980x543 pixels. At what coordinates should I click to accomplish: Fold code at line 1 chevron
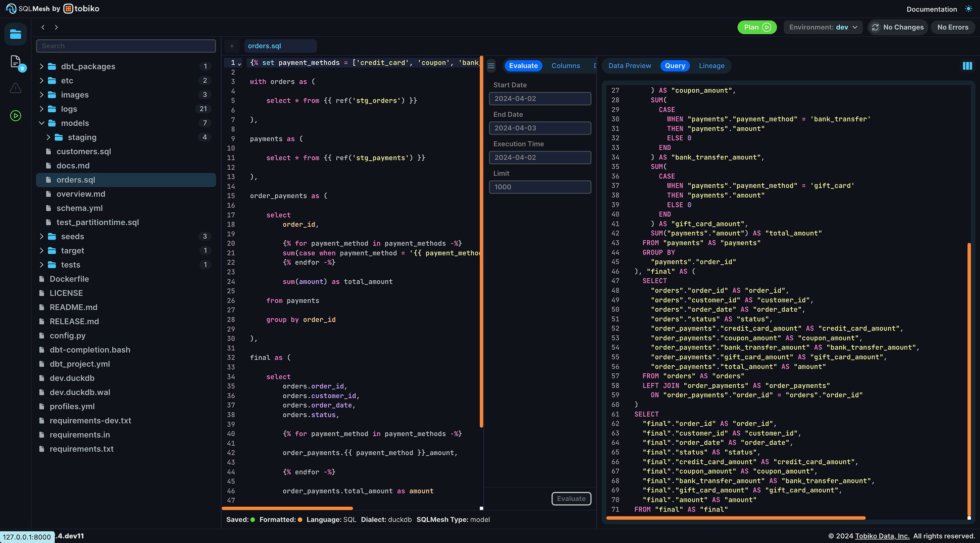240,64
